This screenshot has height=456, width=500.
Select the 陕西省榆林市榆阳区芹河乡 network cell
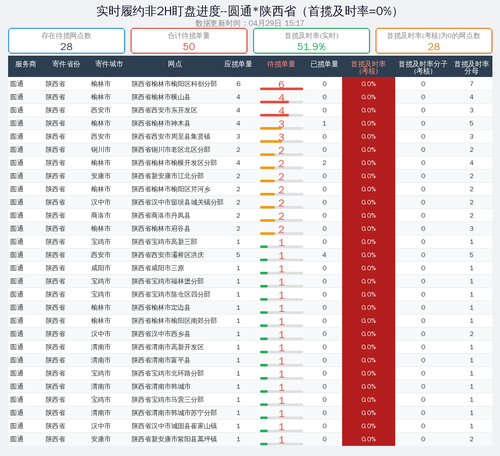171,189
